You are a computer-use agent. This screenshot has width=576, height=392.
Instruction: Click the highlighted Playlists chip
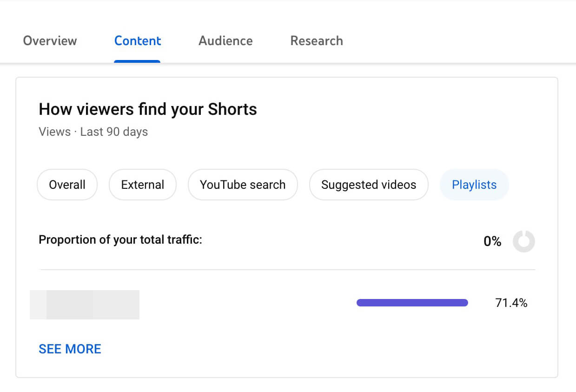coord(474,185)
